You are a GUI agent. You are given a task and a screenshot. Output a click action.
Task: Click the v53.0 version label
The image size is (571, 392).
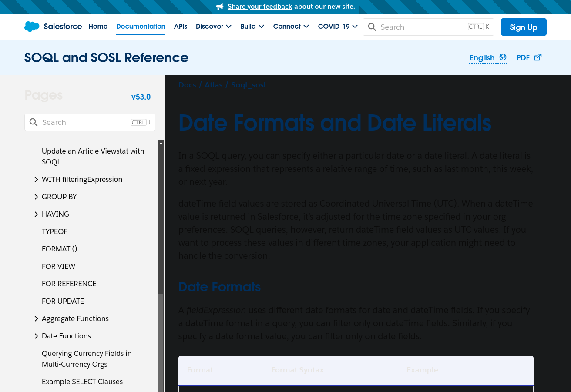coord(141,97)
